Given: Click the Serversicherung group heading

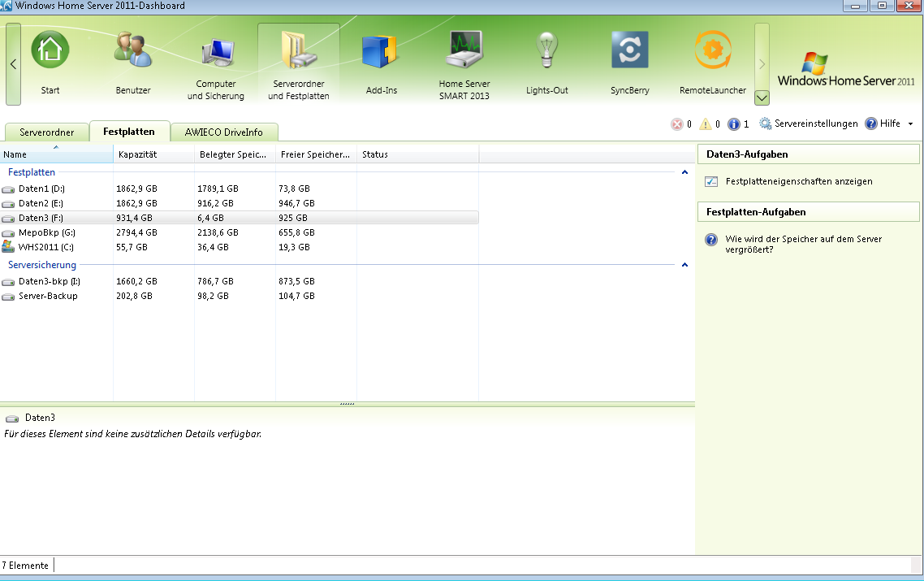Looking at the screenshot, I should (42, 265).
